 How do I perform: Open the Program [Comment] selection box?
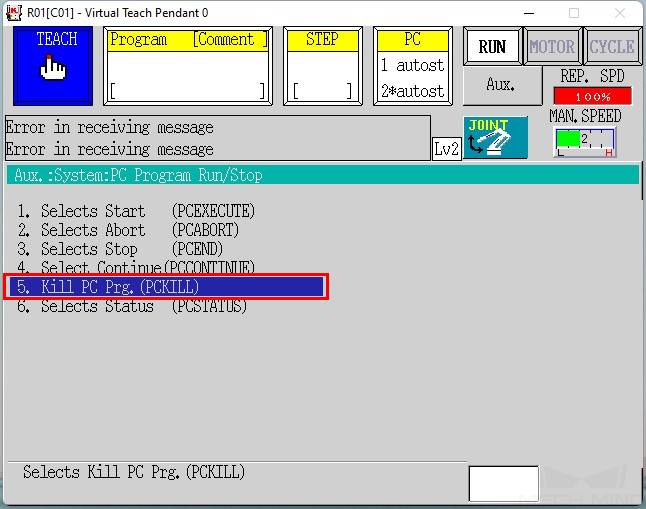click(188, 66)
